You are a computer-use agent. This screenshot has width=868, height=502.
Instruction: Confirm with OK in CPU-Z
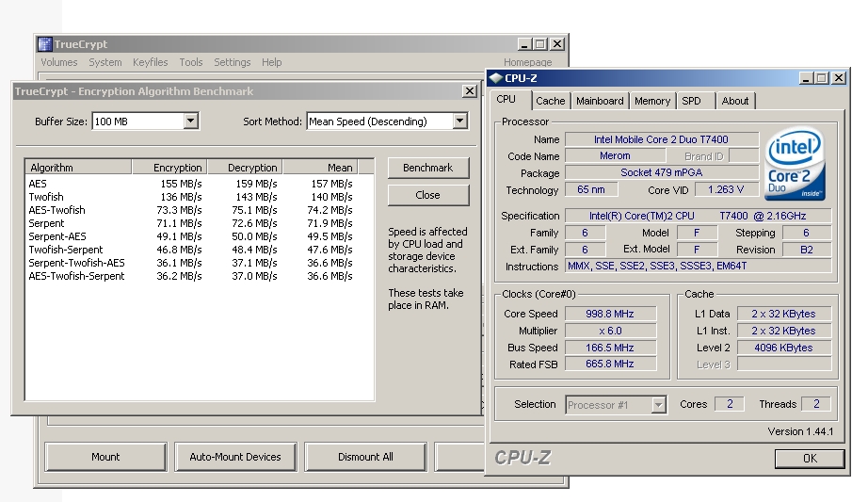pyautogui.click(x=810, y=459)
